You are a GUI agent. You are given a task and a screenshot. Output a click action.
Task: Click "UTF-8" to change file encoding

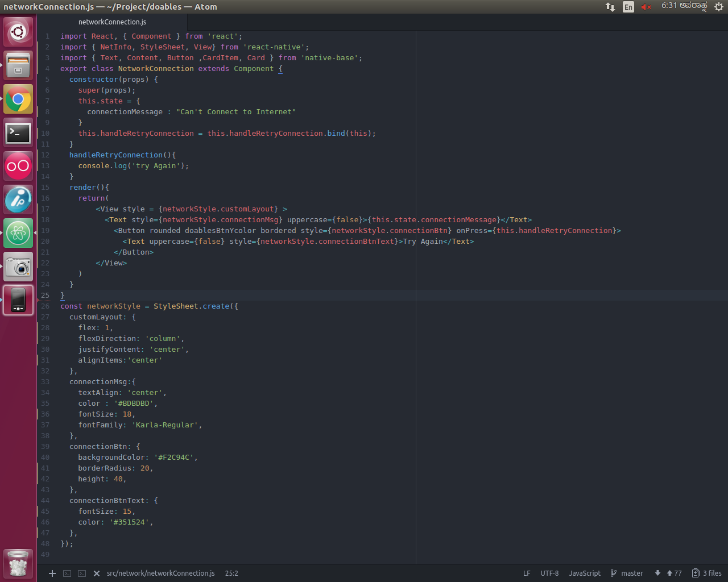pyautogui.click(x=549, y=573)
